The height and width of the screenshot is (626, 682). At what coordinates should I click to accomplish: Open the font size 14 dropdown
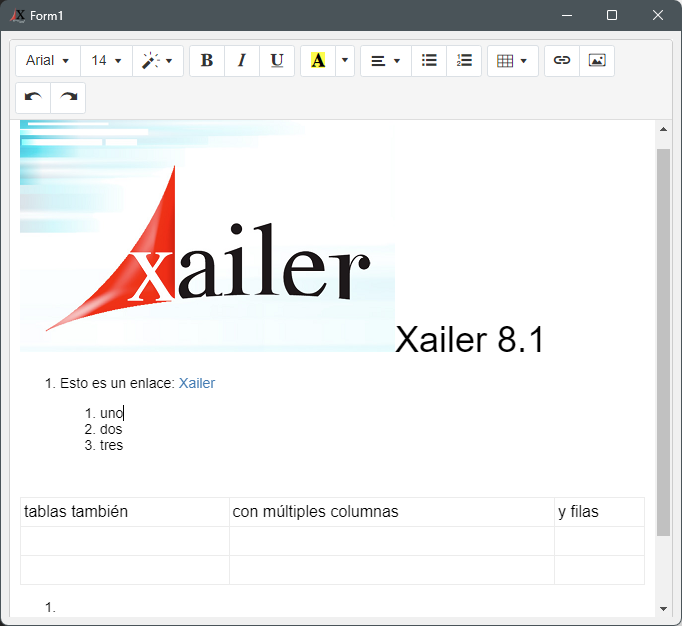[106, 60]
